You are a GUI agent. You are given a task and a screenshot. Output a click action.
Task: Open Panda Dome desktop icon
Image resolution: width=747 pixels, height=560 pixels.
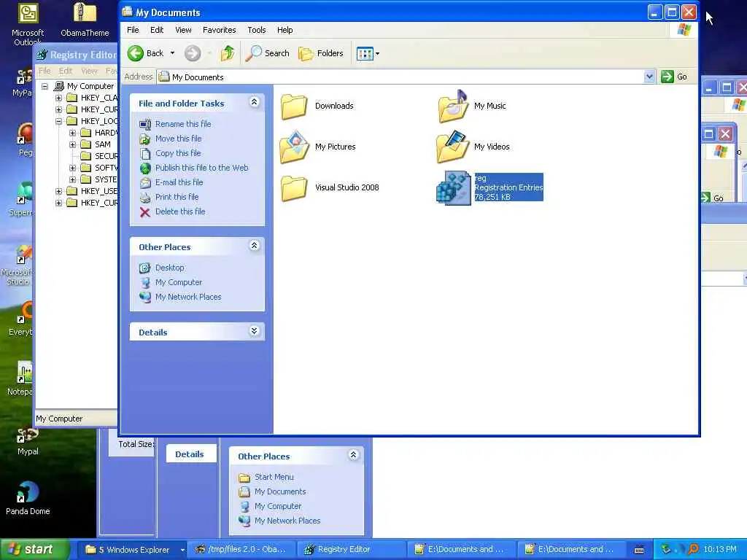[x=28, y=497]
